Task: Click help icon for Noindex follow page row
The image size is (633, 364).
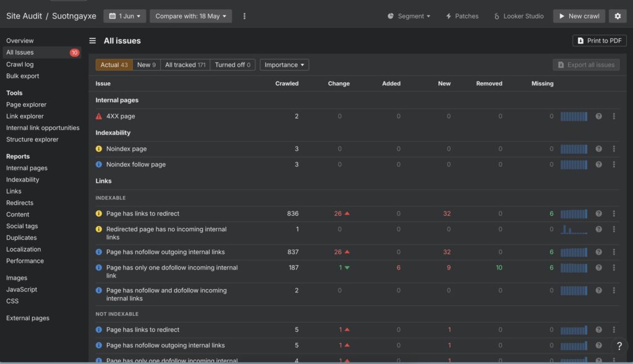Action: [598, 164]
